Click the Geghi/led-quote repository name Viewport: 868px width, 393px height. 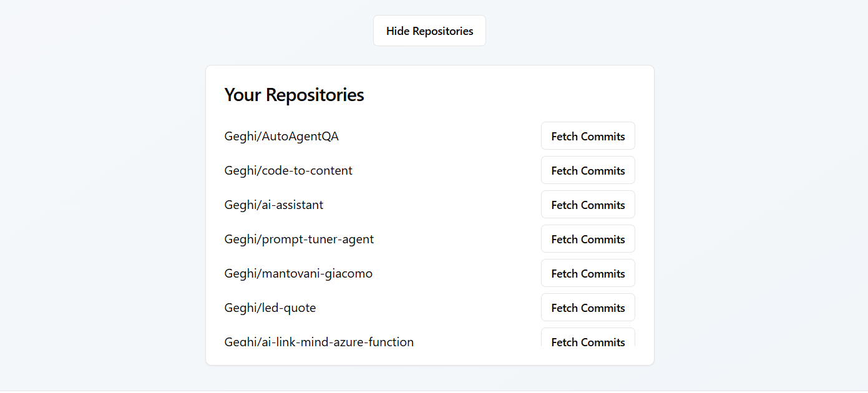click(270, 308)
